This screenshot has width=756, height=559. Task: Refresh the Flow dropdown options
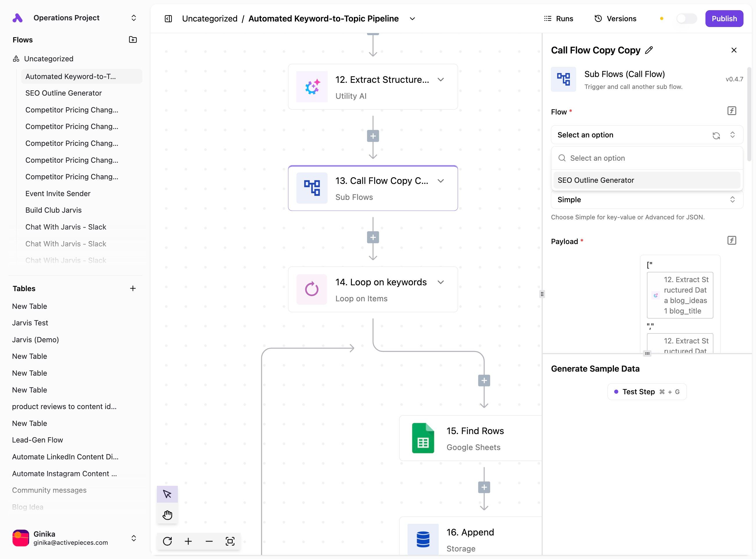pos(716,135)
